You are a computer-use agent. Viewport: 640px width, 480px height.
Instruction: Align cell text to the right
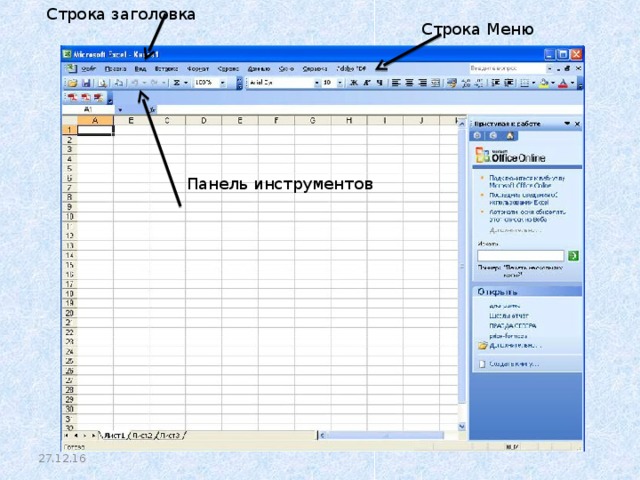[422, 83]
